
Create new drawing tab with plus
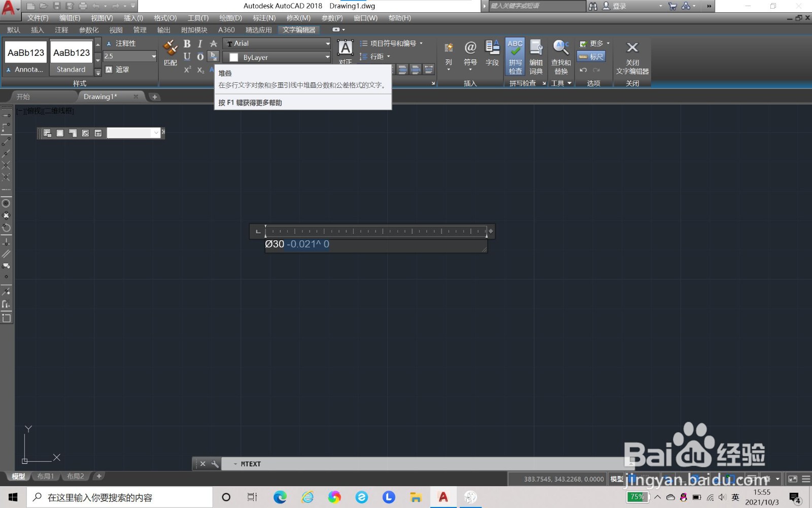coord(155,97)
